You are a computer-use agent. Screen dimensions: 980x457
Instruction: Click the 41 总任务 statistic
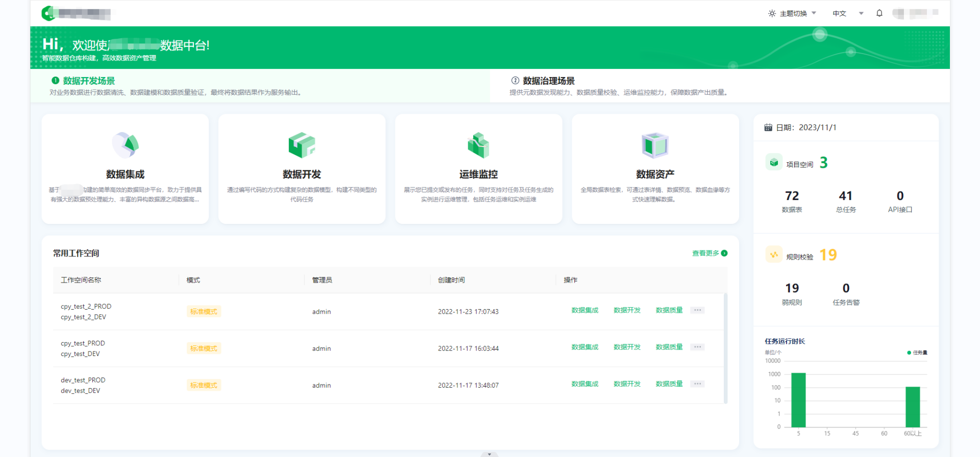coord(846,201)
